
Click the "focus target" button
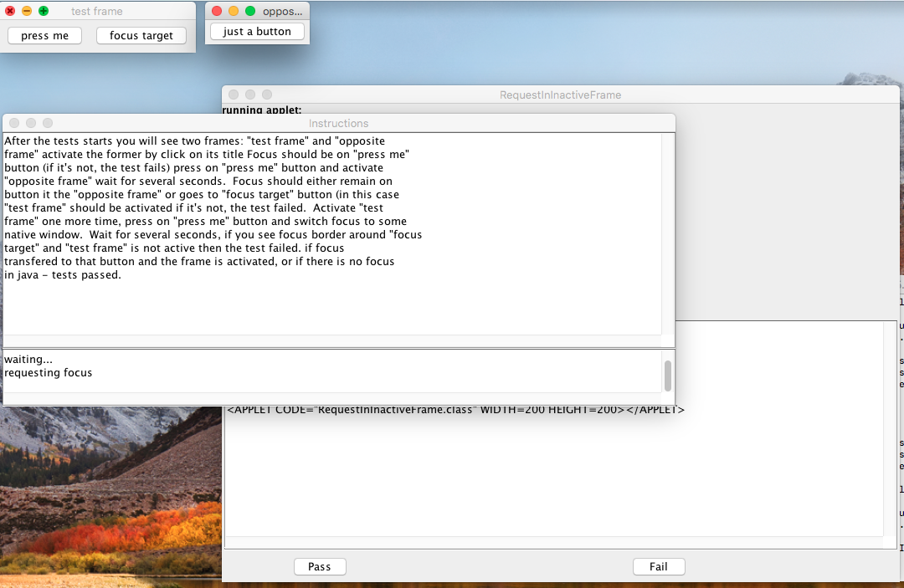141,36
